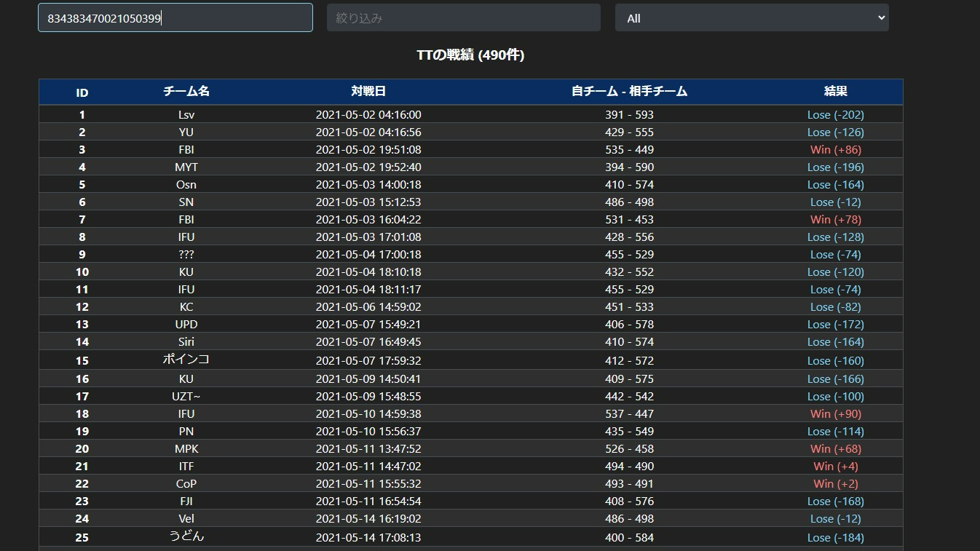Click the チーム名 column header
The height and width of the screenshot is (551, 980).
tap(186, 92)
